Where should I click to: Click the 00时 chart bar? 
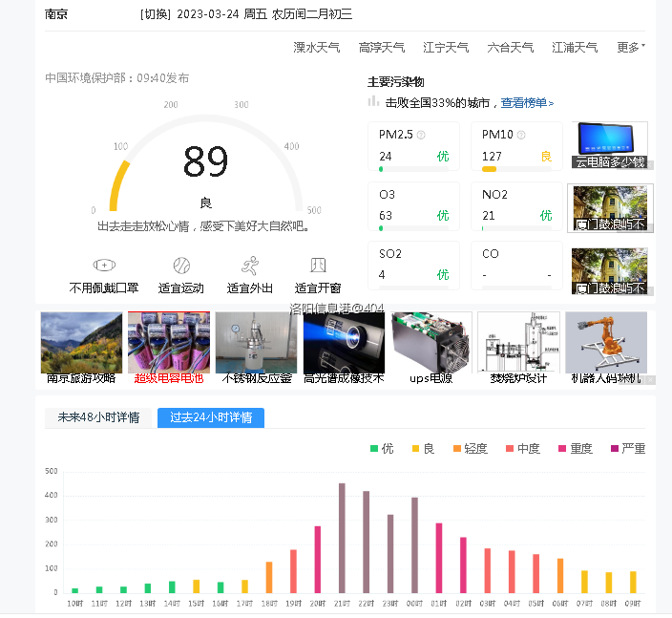click(x=414, y=545)
